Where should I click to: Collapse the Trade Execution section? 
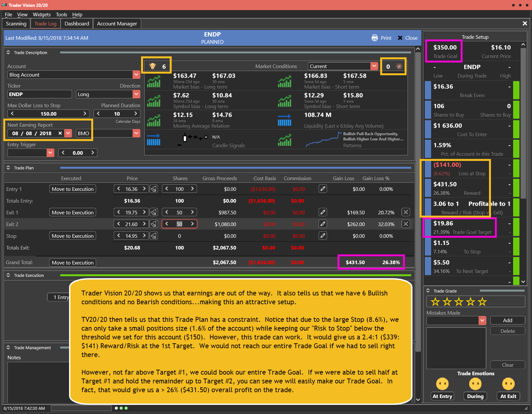click(x=8, y=275)
